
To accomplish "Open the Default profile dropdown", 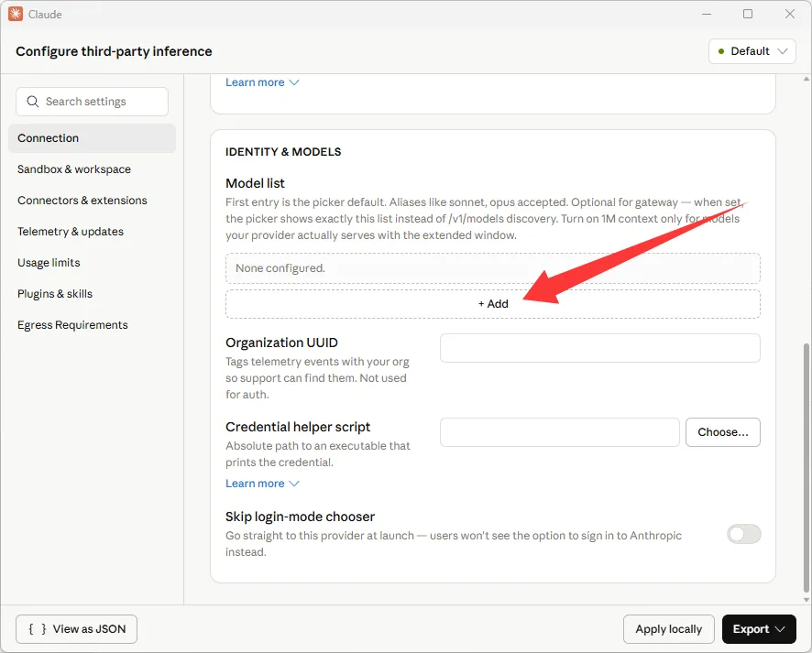I will tap(752, 51).
